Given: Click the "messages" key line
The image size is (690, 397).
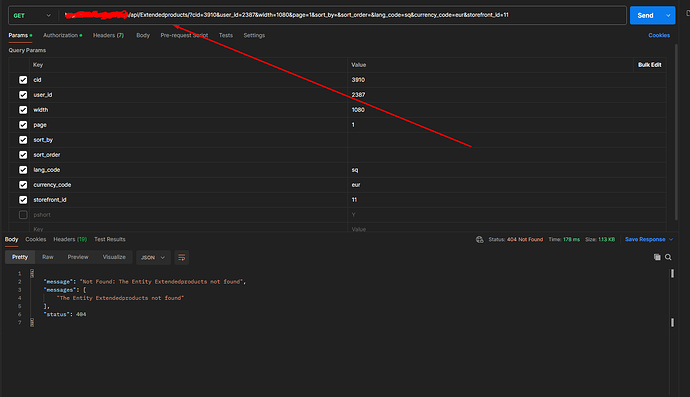Looking at the screenshot, I should coord(65,290).
